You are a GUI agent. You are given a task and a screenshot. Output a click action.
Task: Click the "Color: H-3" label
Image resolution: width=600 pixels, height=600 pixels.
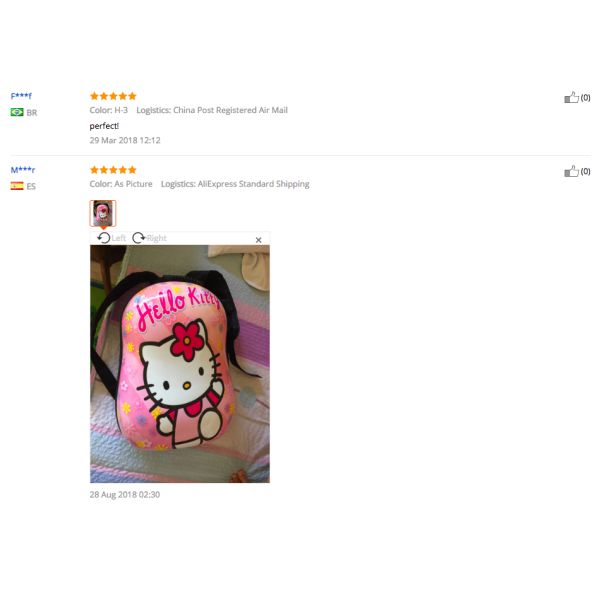coord(109,110)
